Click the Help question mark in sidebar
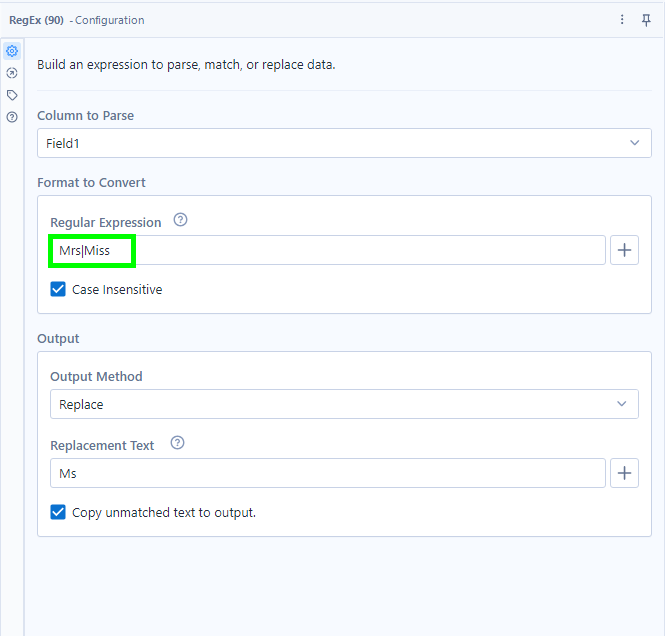 point(12,117)
